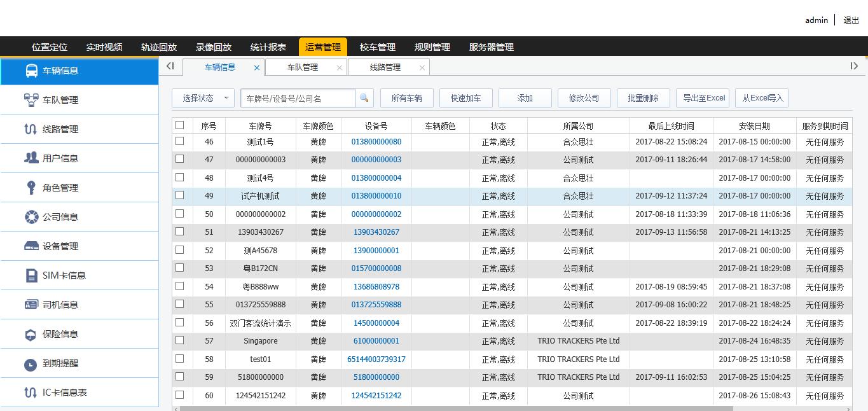The height and width of the screenshot is (411, 868).
Task: Click the lifebuoy icon beside 公司信息
Action: click(31, 217)
